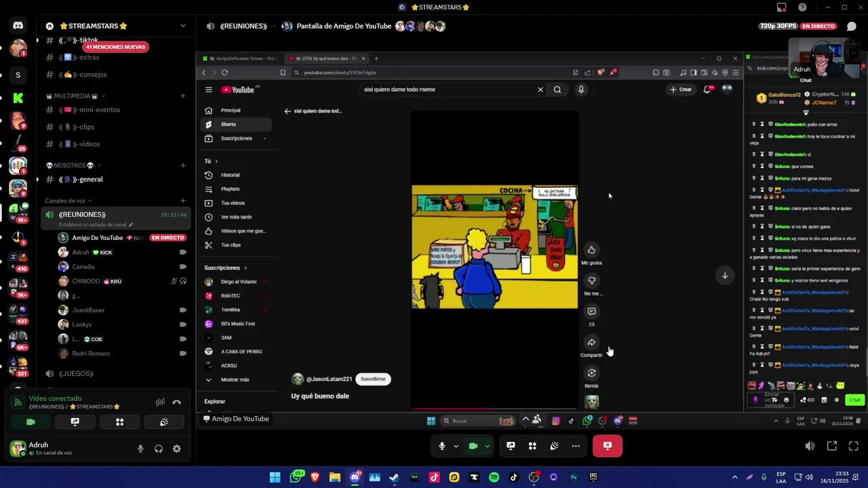Open Discord direct messages home icon
This screenshot has width=868, height=488.
[x=18, y=26]
